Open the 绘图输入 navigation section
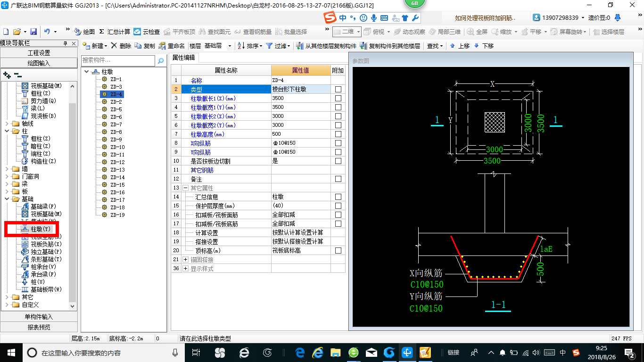 click(39, 63)
